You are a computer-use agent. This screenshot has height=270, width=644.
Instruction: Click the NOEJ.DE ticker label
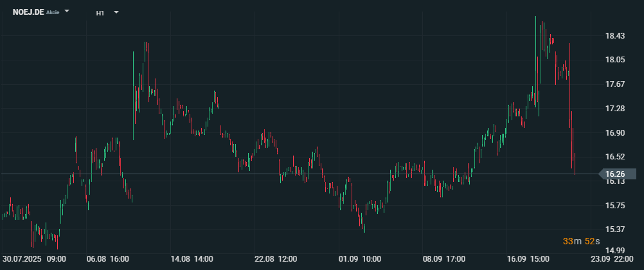28,12
